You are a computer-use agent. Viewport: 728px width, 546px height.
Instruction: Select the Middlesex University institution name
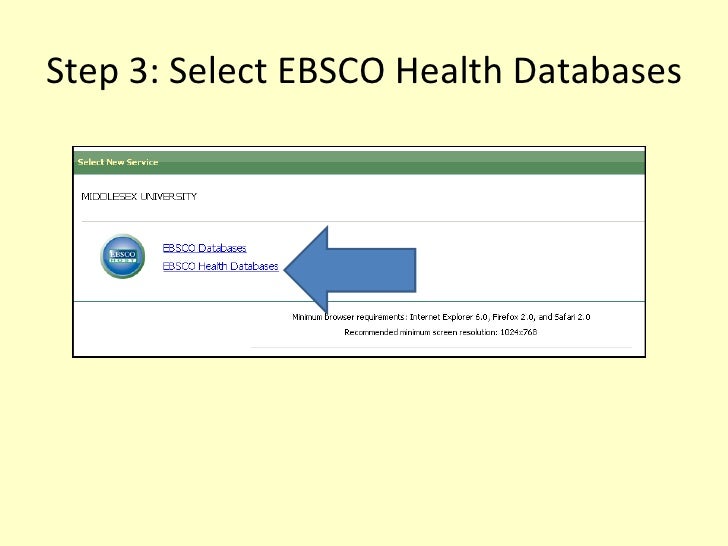139,196
